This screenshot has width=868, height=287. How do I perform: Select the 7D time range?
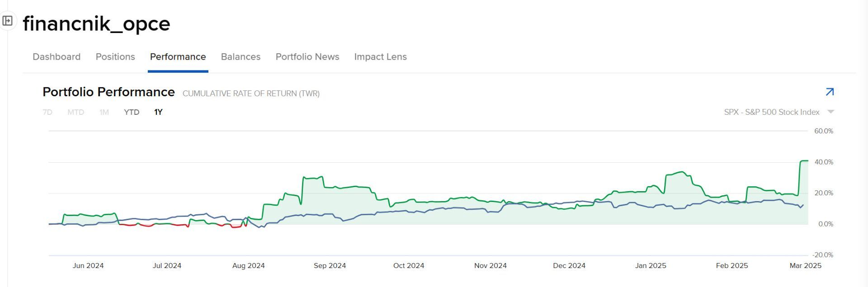[x=47, y=112]
